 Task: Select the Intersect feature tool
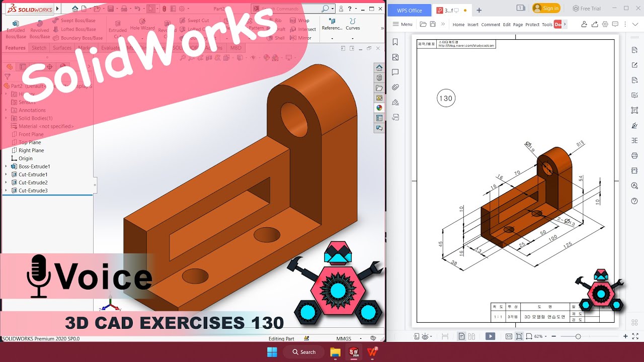[x=303, y=29]
